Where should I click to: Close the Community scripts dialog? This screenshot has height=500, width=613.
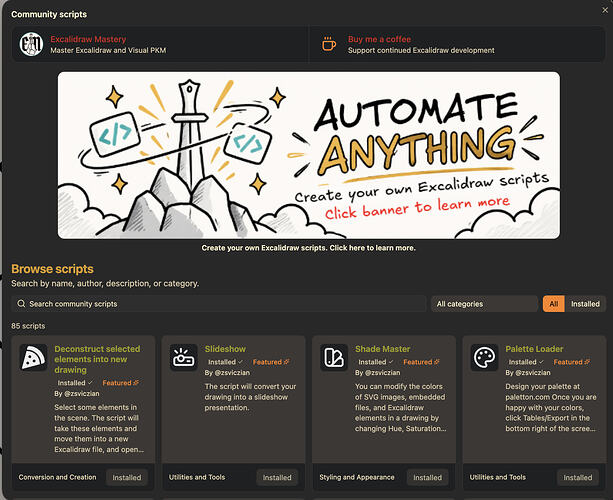tap(605, 10)
